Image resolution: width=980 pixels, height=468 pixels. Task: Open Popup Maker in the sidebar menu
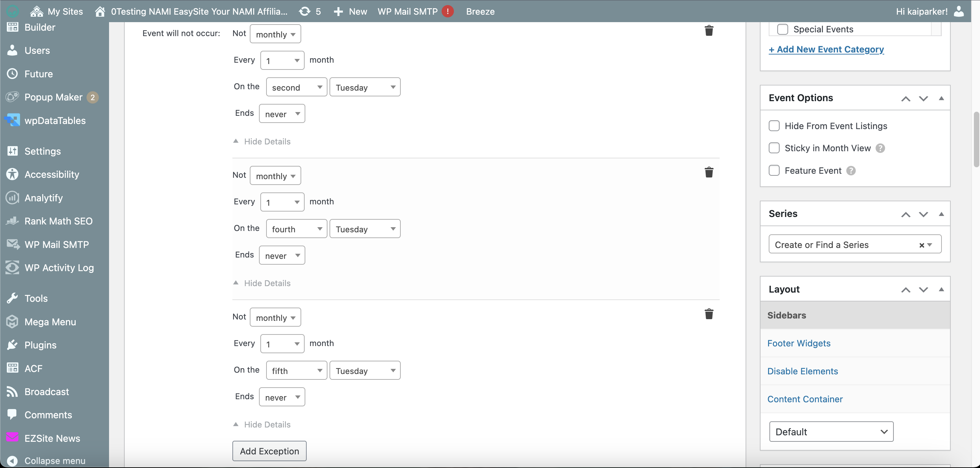(53, 97)
